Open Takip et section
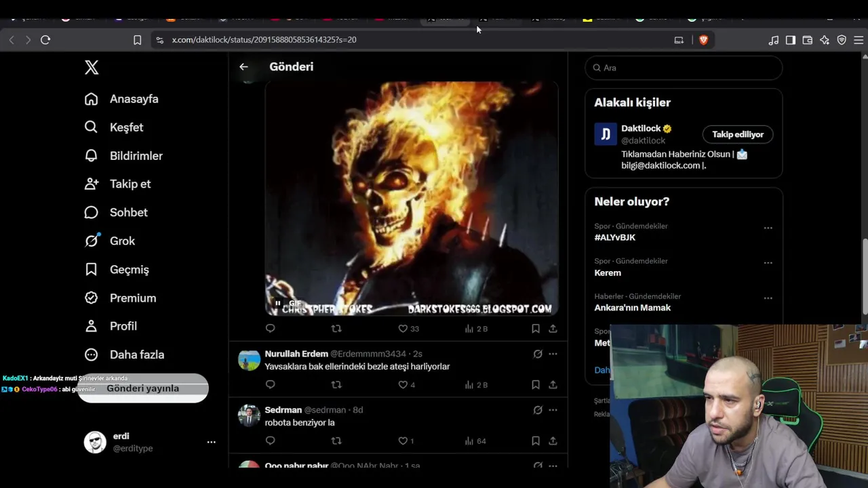This screenshot has width=868, height=488. pyautogui.click(x=117, y=184)
